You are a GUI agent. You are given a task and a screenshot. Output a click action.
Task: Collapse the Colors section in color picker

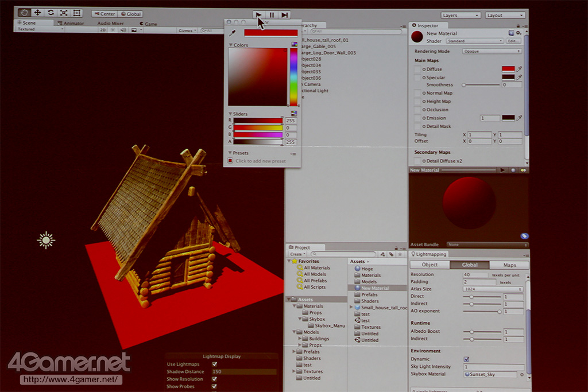[231, 45]
